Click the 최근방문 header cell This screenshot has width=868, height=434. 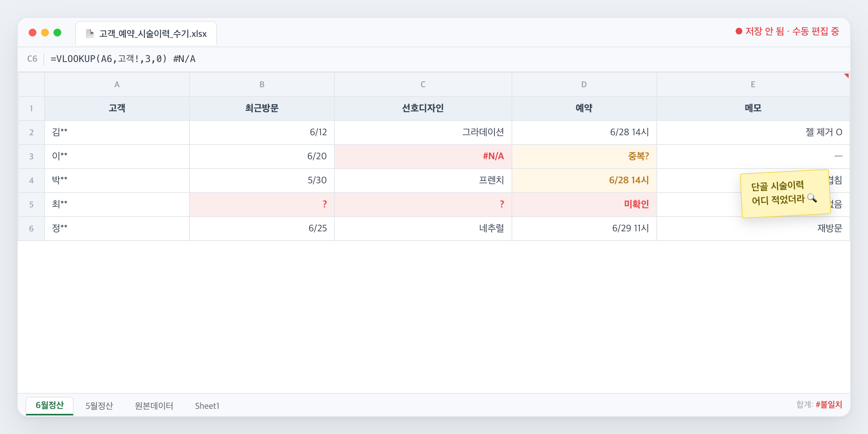coord(262,108)
